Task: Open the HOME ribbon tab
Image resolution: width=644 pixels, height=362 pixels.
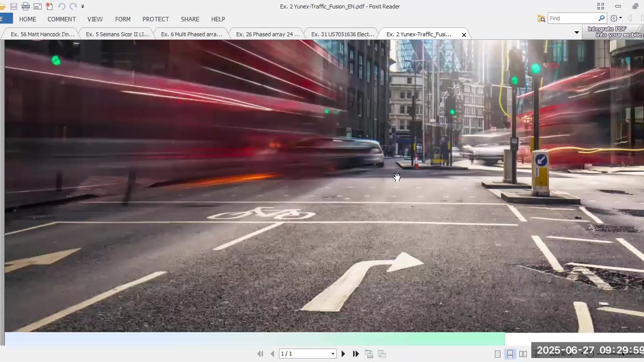Action: pos(28,19)
